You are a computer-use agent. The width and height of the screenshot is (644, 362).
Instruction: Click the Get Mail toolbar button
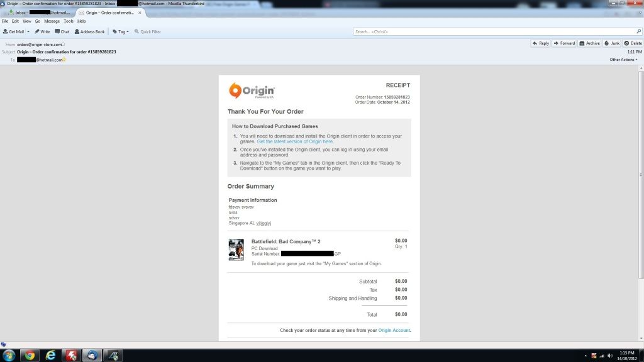14,31
